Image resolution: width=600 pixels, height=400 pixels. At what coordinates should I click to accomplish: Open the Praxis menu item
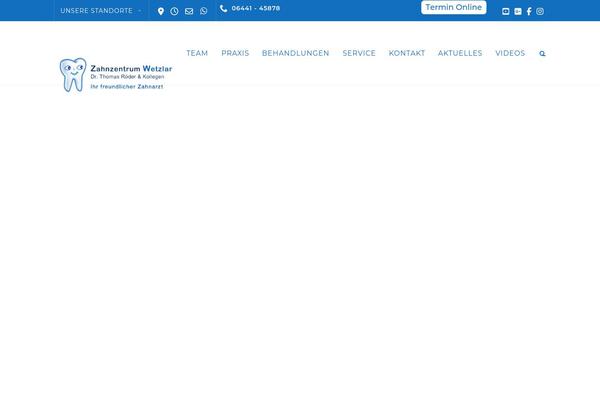click(235, 53)
